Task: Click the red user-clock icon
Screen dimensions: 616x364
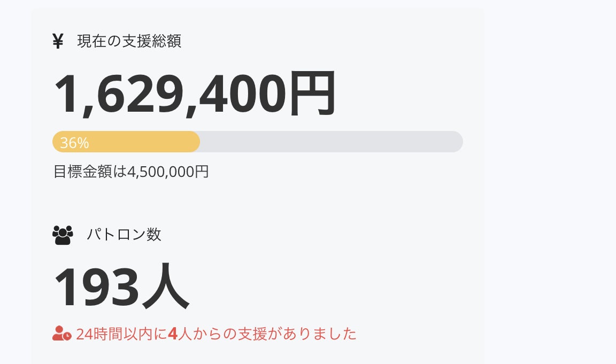Action: pyautogui.click(x=61, y=334)
